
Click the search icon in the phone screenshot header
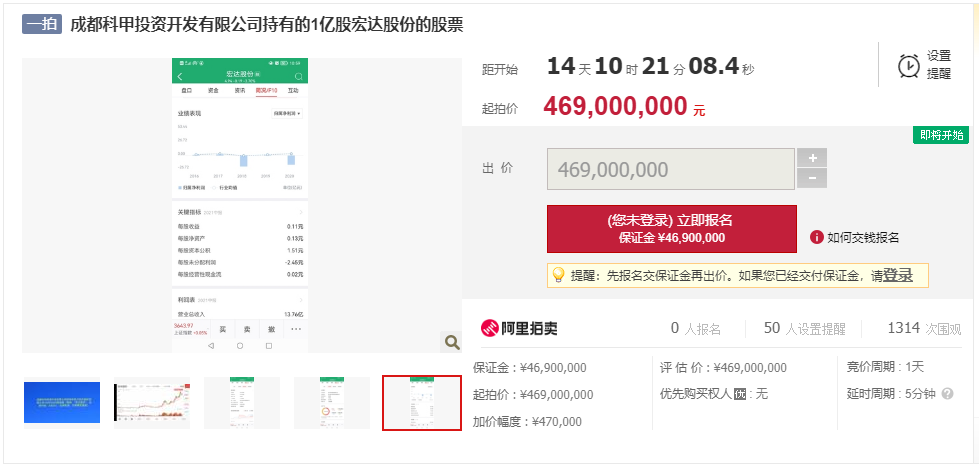[x=298, y=76]
